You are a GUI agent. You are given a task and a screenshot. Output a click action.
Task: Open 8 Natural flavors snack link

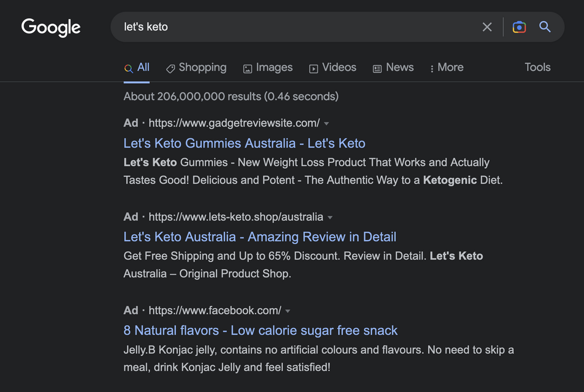[260, 330]
